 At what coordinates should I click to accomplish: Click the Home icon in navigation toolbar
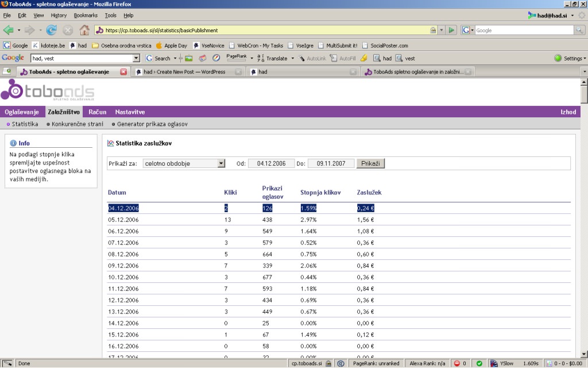[84, 30]
